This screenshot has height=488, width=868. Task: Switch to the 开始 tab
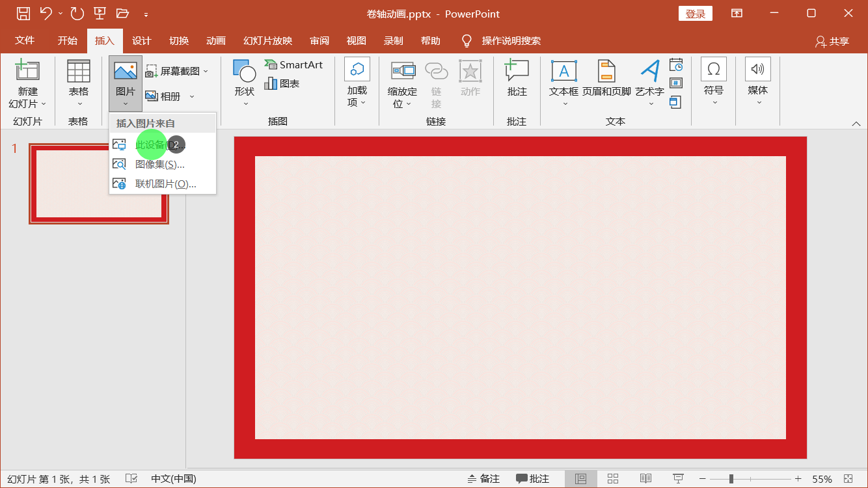67,40
